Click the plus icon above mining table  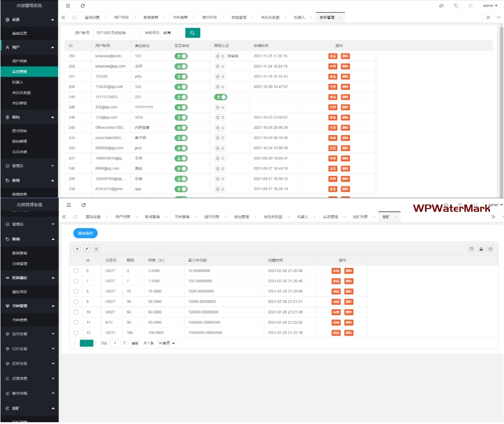coord(77,249)
